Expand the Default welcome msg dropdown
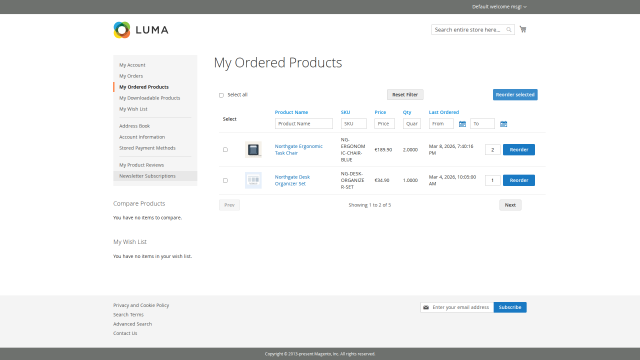The height and width of the screenshot is (360, 640). click(499, 7)
